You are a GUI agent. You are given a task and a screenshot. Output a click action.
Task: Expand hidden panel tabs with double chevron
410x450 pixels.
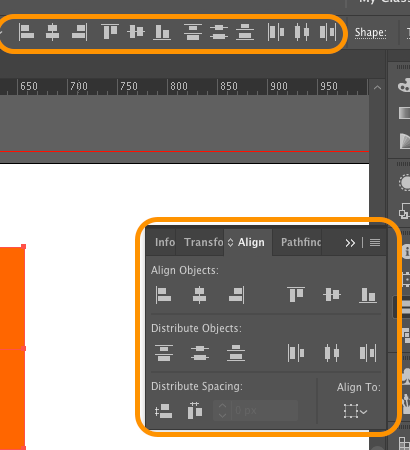350,243
